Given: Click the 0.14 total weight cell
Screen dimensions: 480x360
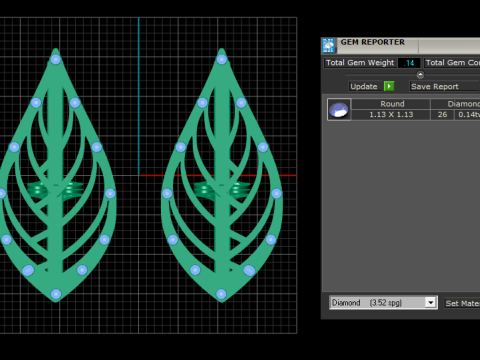Looking at the screenshot, I should 467,115.
